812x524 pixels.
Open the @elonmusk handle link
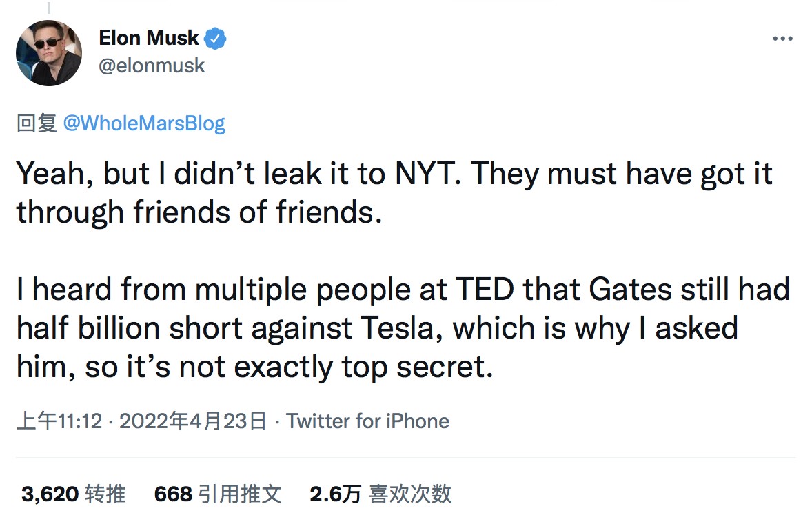tap(152, 65)
